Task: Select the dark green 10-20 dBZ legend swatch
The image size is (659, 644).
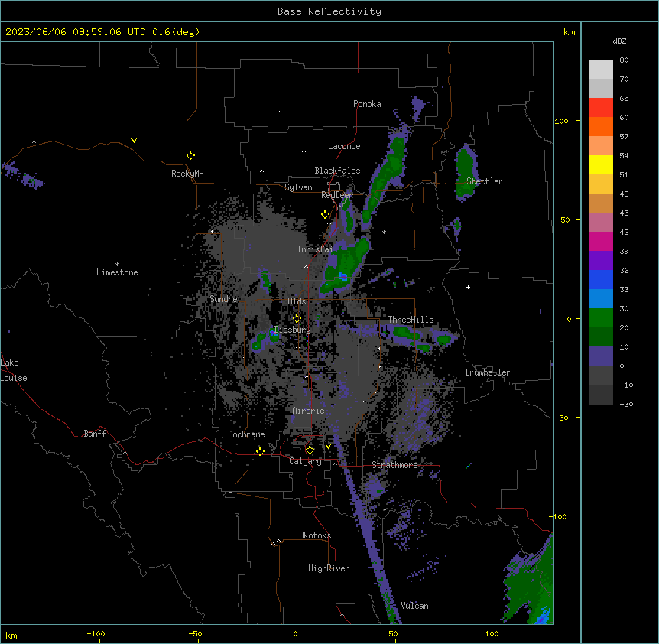Action: (601, 337)
